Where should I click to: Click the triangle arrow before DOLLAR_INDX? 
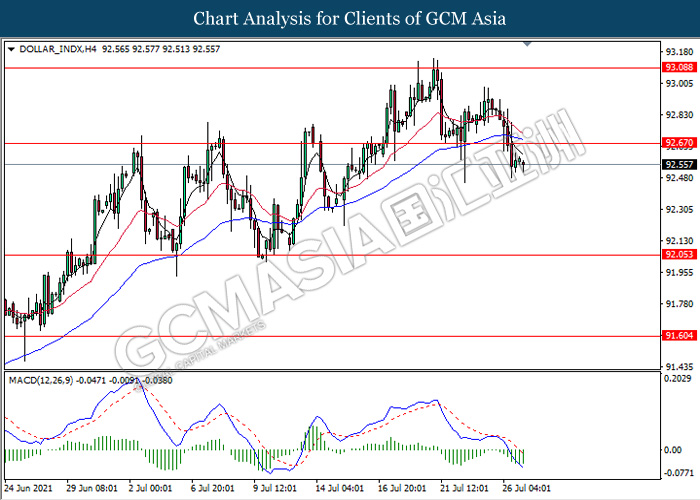[11, 48]
